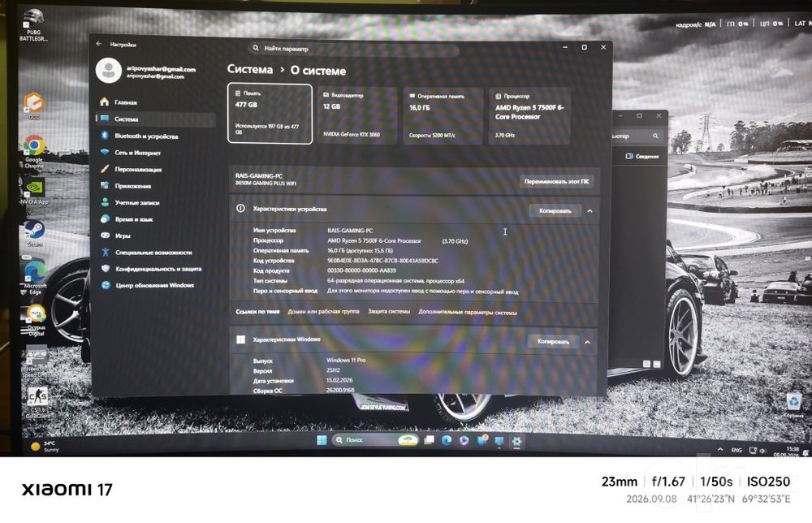Select the Память 477 GB card
Viewport: 812px width, 523px height.
click(x=270, y=114)
